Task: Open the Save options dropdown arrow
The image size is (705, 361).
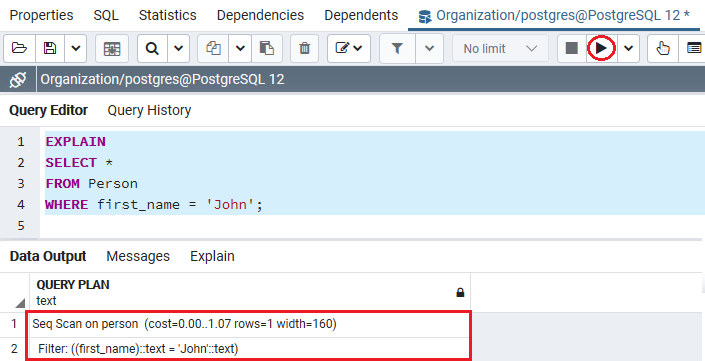Action: tap(76, 48)
